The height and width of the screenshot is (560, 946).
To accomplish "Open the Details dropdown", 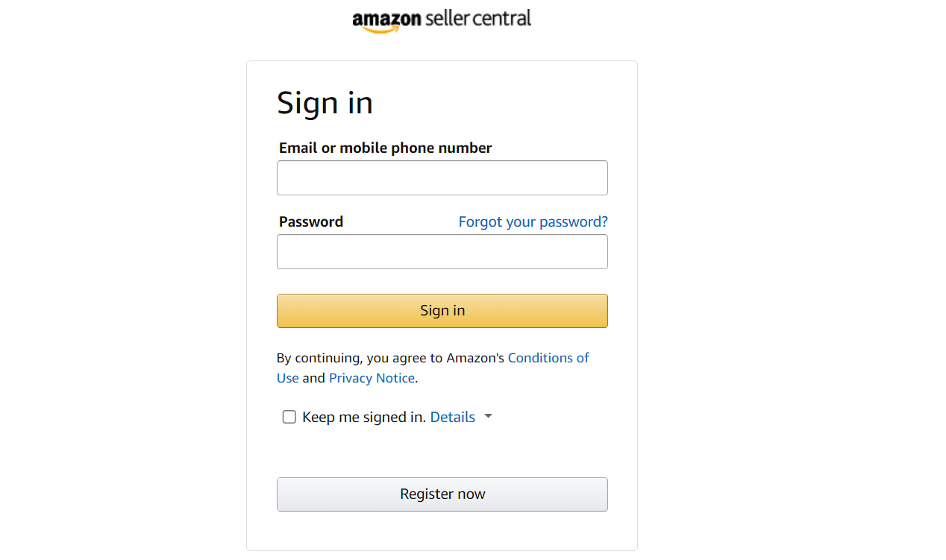I will (453, 417).
